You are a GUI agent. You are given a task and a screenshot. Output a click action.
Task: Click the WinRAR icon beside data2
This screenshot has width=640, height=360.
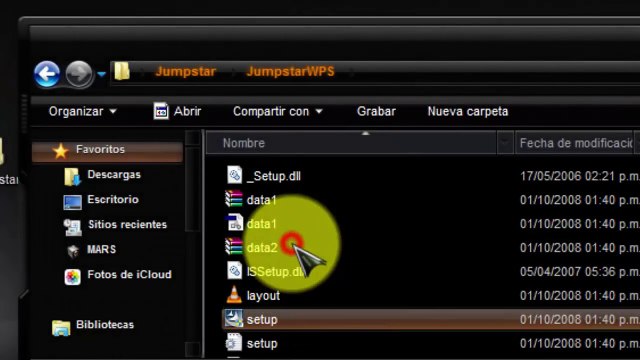[234, 247]
